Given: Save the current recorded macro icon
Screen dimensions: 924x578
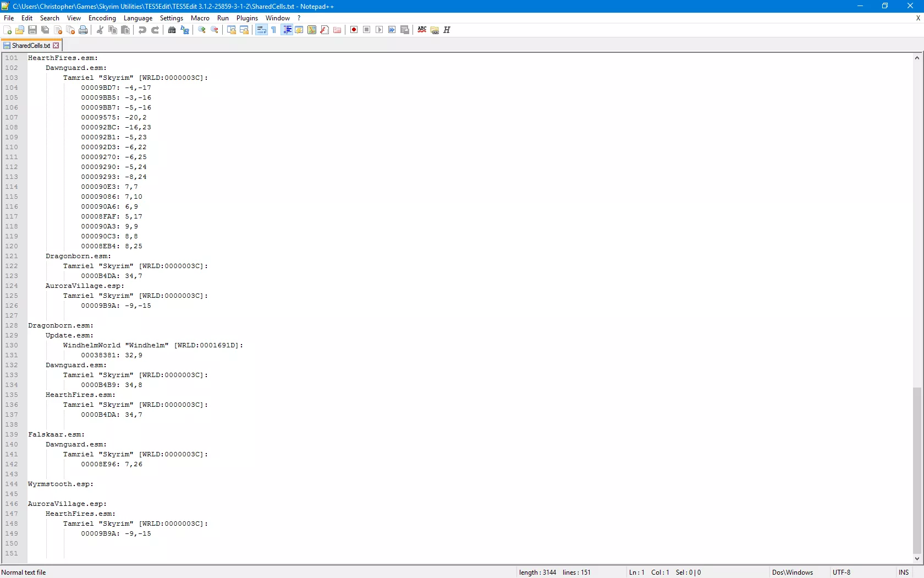Looking at the screenshot, I should [x=405, y=30].
